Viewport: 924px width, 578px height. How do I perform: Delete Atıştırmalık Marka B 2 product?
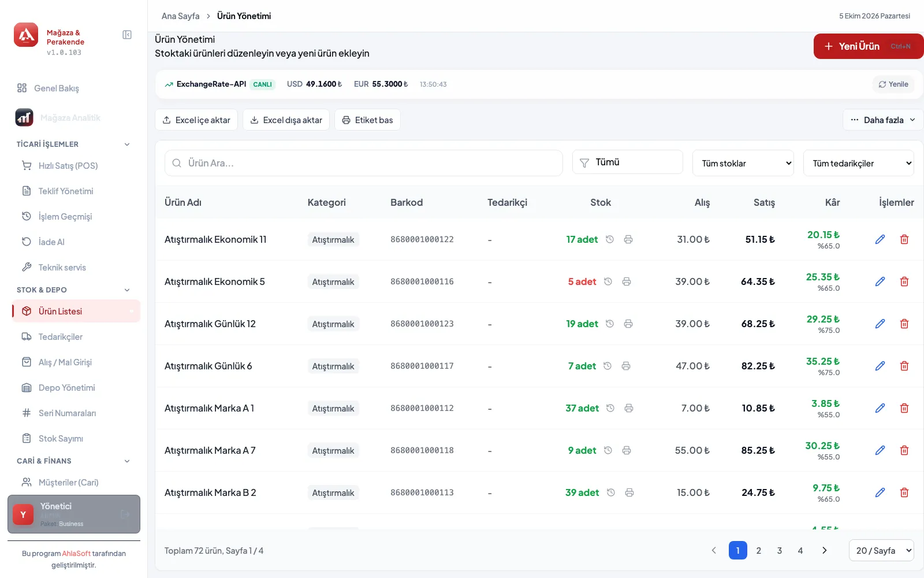(x=904, y=492)
